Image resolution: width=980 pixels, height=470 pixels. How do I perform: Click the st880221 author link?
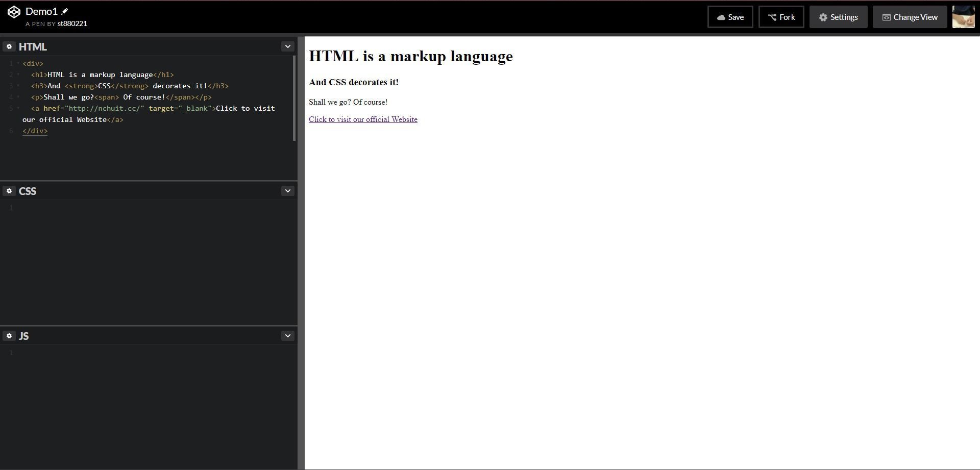[x=72, y=23]
